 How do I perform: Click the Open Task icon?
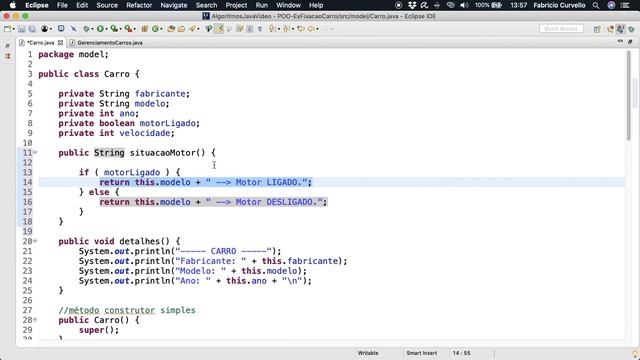181,29
